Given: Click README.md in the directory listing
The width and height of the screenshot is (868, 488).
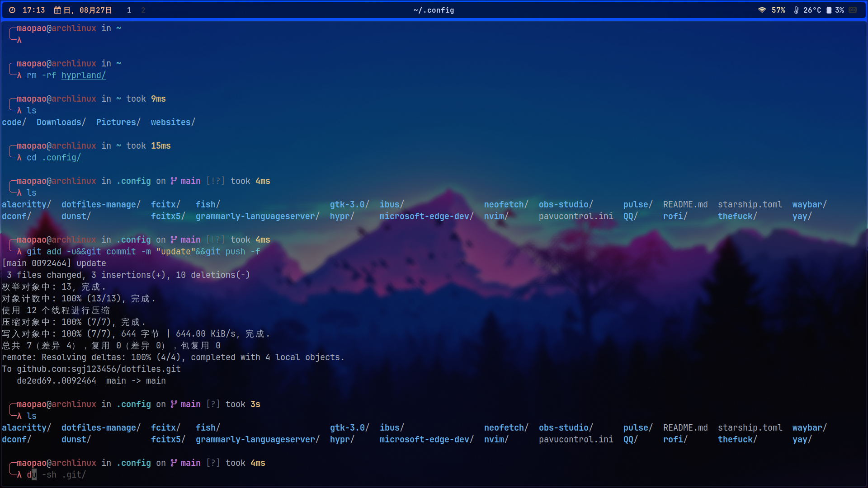Looking at the screenshot, I should pos(685,204).
